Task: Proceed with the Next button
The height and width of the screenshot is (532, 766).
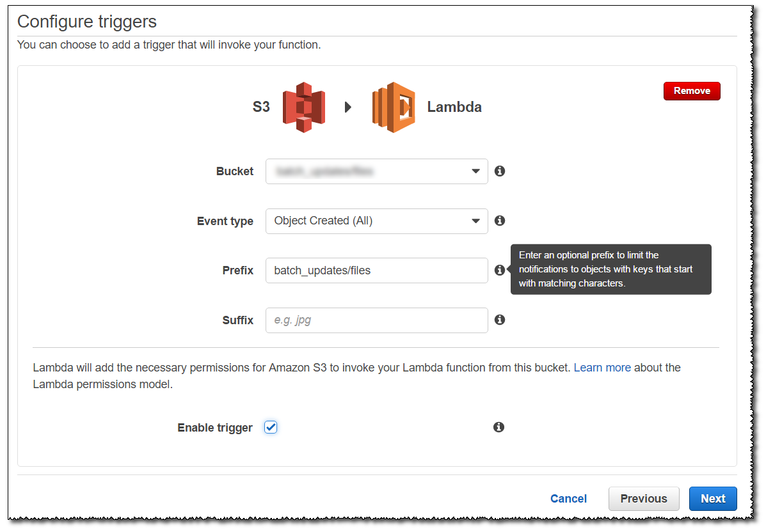Action: point(713,498)
